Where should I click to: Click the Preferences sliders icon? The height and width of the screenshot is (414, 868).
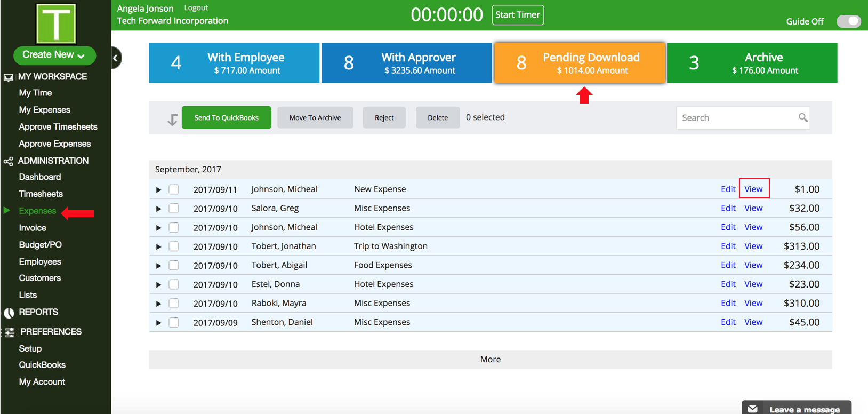coord(10,332)
